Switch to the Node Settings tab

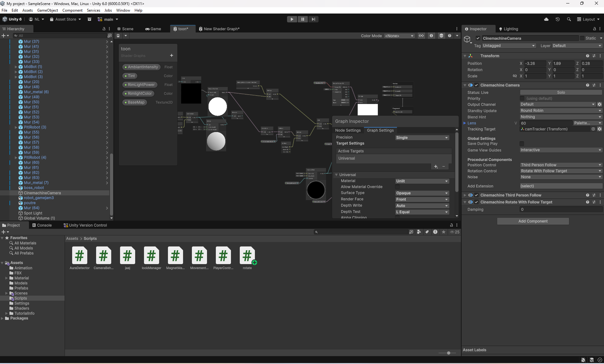(348, 130)
